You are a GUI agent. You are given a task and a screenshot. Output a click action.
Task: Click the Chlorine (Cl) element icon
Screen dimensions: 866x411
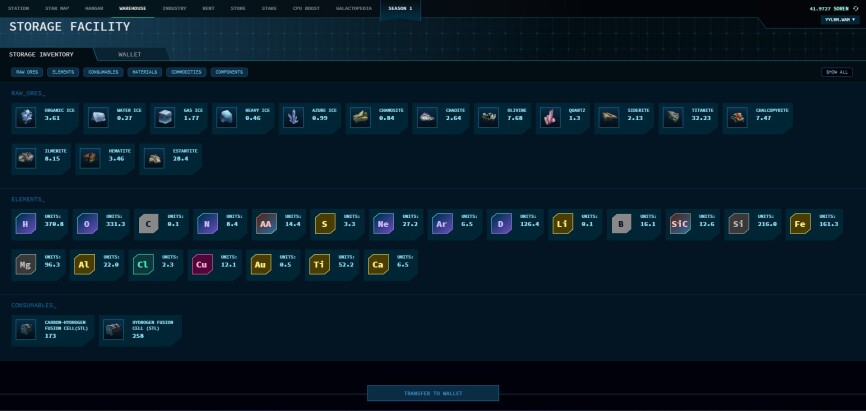point(143,265)
